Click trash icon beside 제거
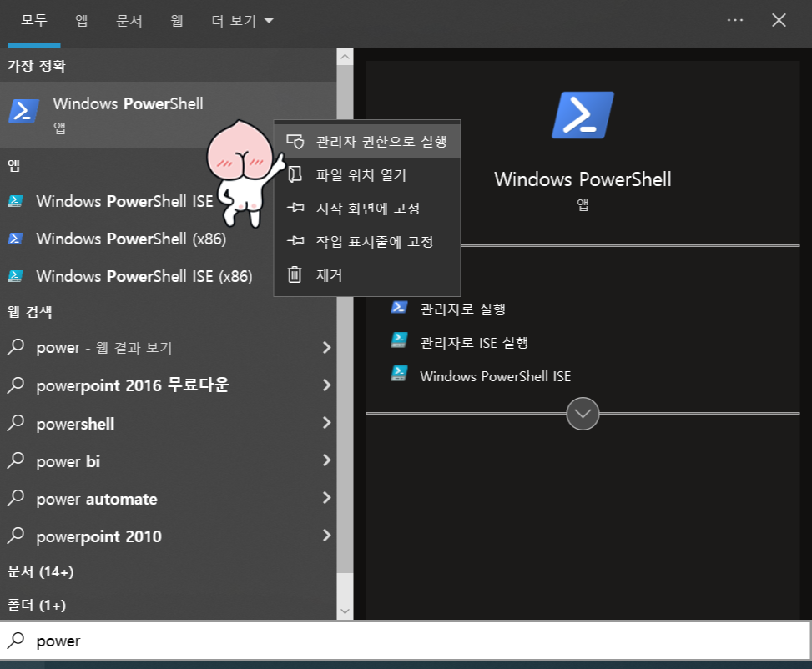Screen dimensions: 812x669 [295, 274]
